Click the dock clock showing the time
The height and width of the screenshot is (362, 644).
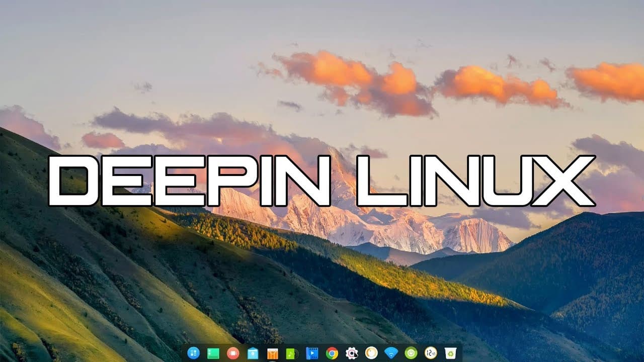pyautogui.click(x=431, y=353)
